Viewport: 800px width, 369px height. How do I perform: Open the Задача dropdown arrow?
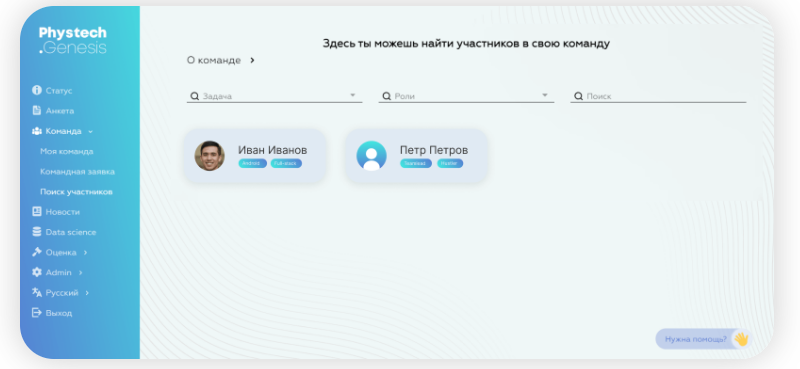click(x=352, y=95)
